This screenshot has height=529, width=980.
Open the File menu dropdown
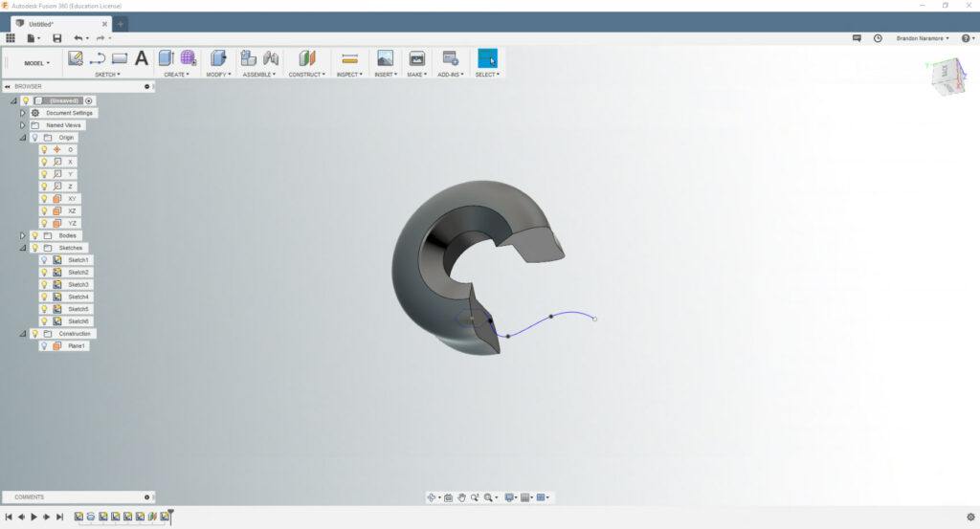pyautogui.click(x=33, y=38)
